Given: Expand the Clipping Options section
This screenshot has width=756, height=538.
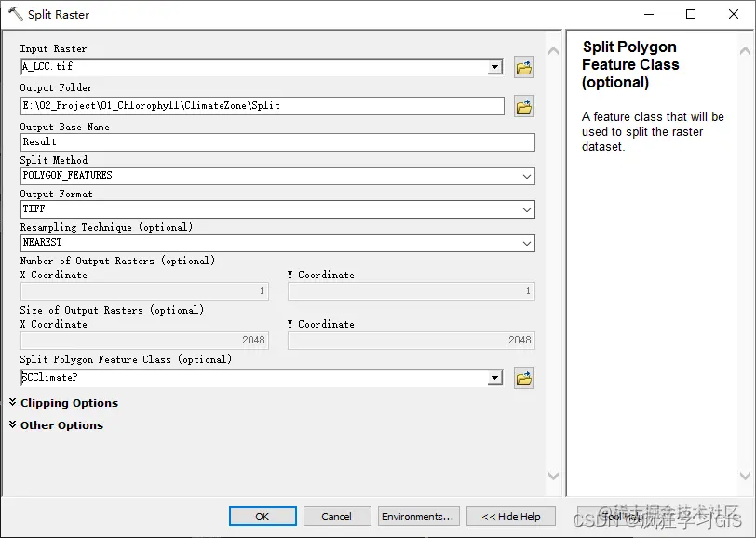Looking at the screenshot, I should pyautogui.click(x=64, y=403).
